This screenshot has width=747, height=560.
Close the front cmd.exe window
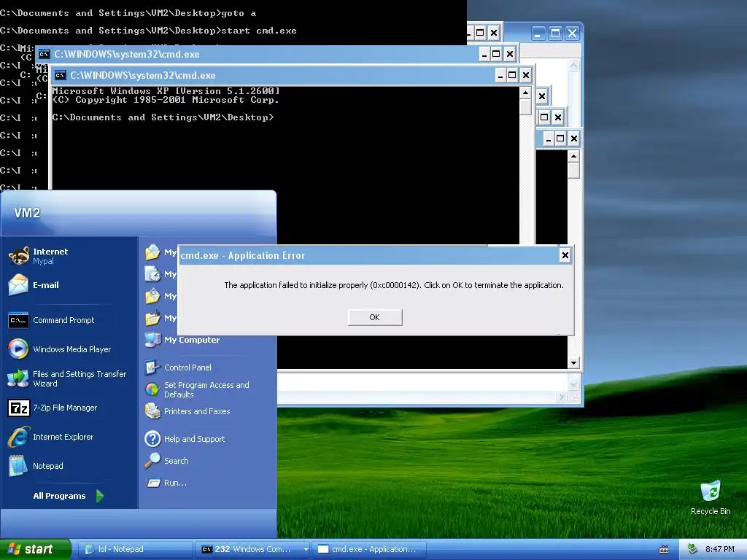pyautogui.click(x=526, y=75)
